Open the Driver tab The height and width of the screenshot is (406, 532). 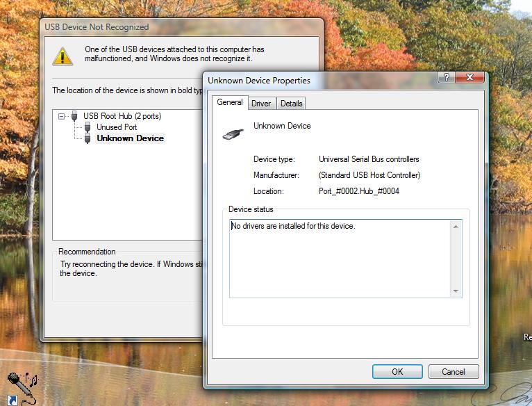click(x=261, y=104)
